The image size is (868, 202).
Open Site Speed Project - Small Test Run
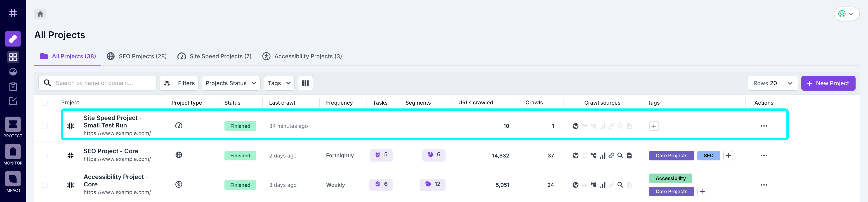tap(113, 122)
